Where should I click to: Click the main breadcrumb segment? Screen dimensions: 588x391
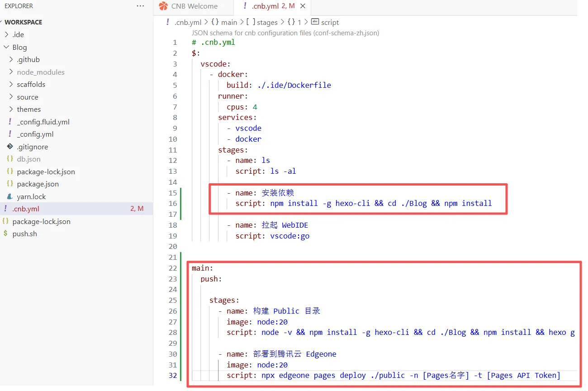click(x=229, y=22)
